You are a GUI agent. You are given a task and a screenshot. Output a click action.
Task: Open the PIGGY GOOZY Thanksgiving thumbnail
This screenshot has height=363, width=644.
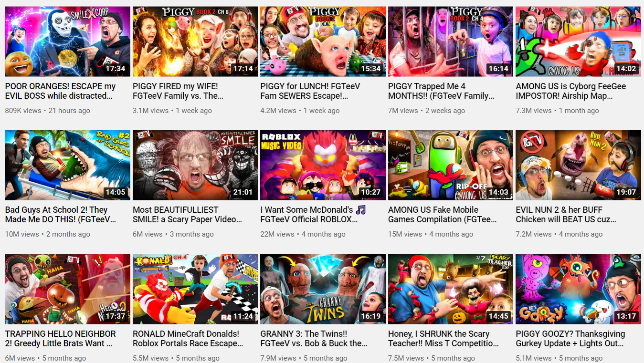(578, 289)
